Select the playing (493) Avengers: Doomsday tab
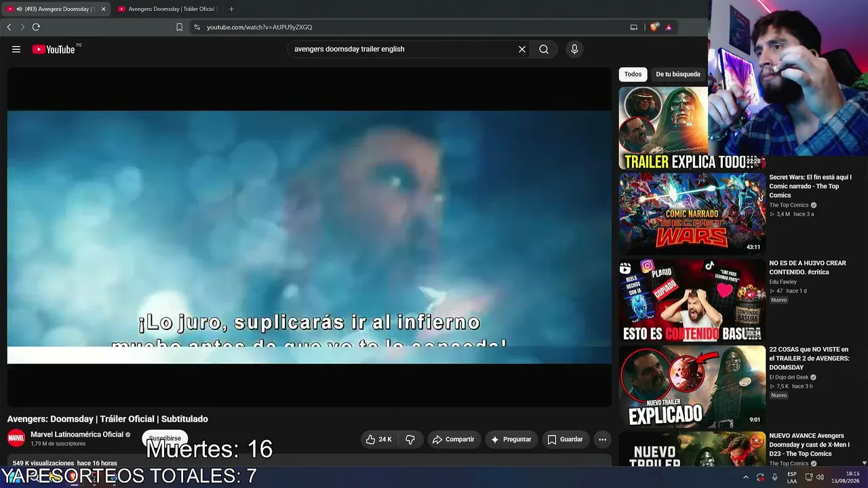This screenshot has height=488, width=868. [x=56, y=9]
